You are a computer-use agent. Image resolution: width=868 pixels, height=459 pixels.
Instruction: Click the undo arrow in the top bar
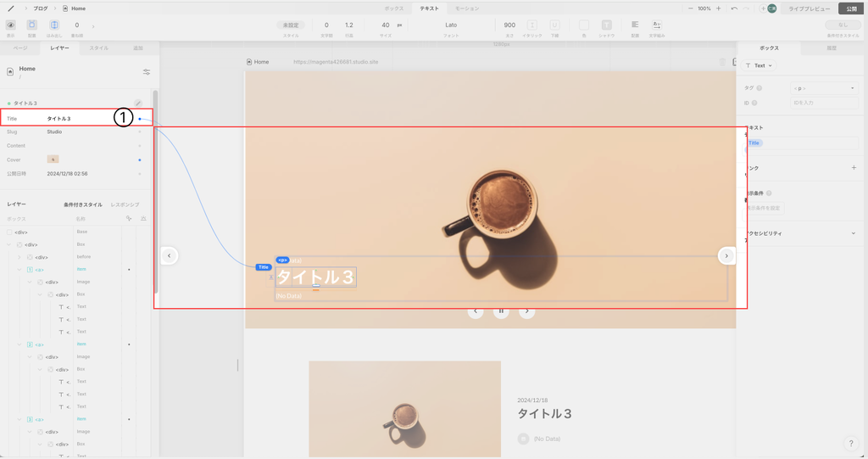(x=734, y=8)
